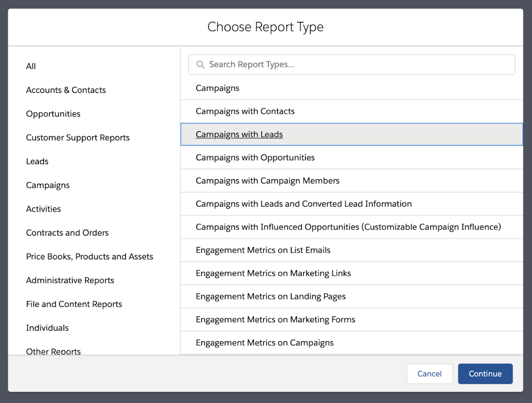Screen dimensions: 532x403
Task: Pick Campaigns with Opportunities report type
Action: click(352, 158)
